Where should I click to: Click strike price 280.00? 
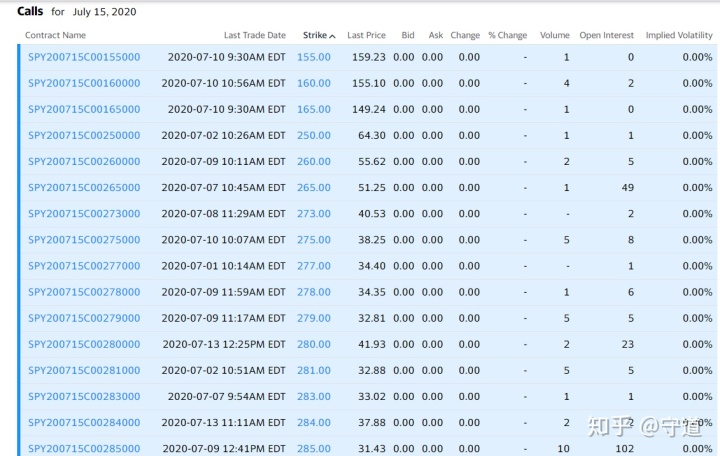point(314,344)
